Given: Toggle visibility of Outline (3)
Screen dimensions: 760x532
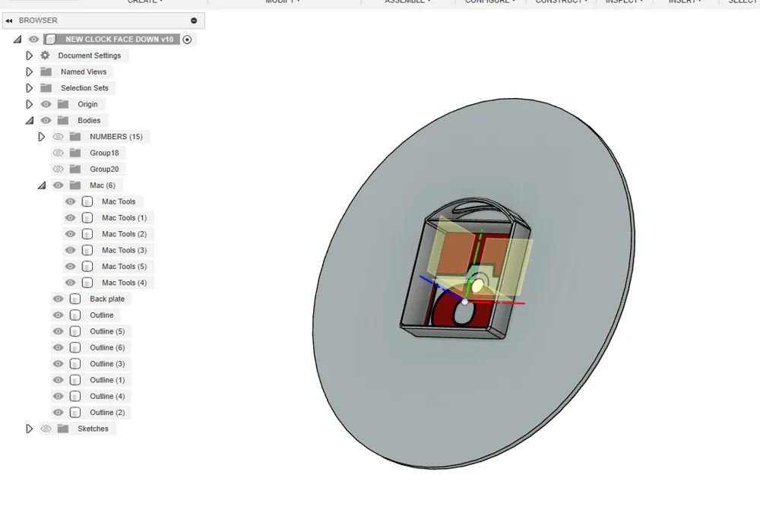Looking at the screenshot, I should tap(58, 363).
